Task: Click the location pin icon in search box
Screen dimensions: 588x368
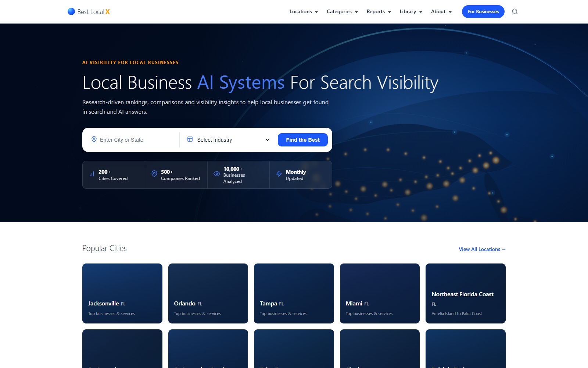Action: coord(94,139)
